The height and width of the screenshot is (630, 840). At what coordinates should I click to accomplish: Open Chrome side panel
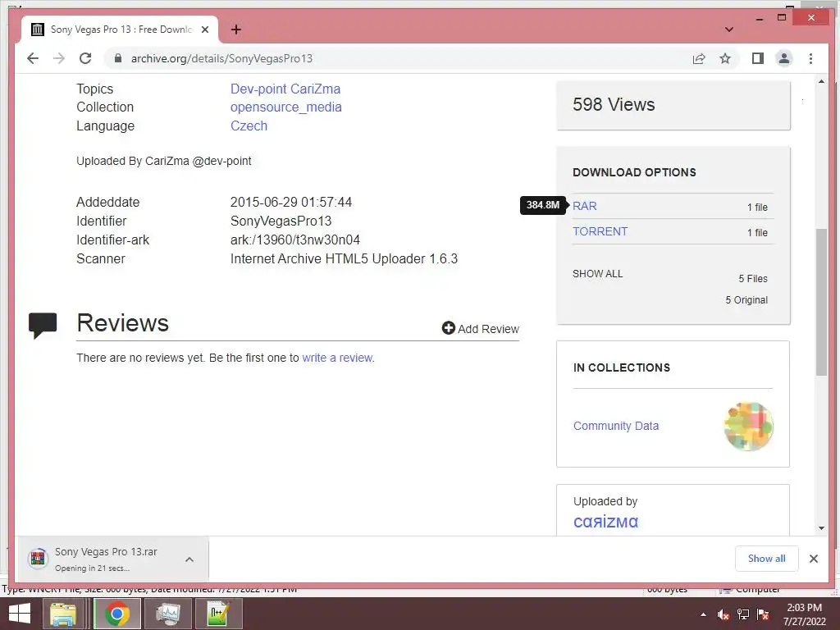coord(757,58)
